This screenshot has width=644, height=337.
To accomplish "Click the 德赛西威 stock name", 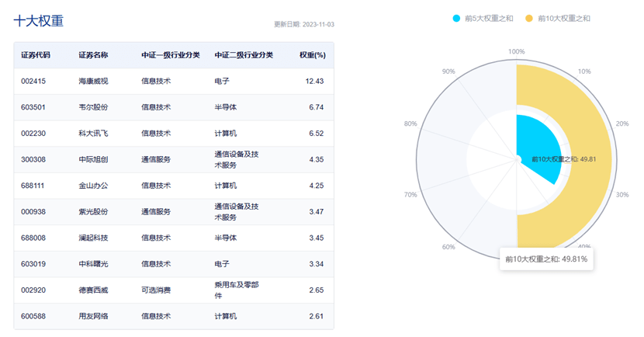I will (93, 290).
